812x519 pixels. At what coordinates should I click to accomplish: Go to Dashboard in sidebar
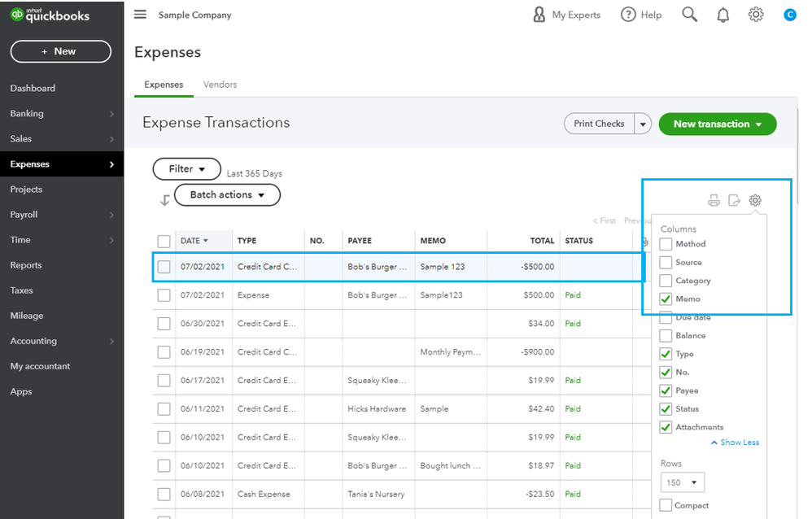[x=33, y=88]
